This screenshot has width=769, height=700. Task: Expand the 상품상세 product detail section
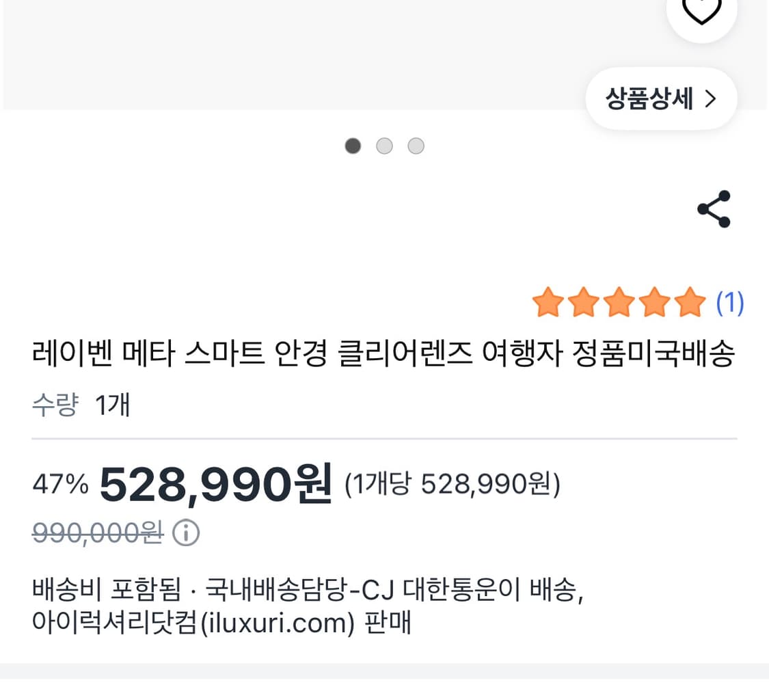(x=661, y=98)
